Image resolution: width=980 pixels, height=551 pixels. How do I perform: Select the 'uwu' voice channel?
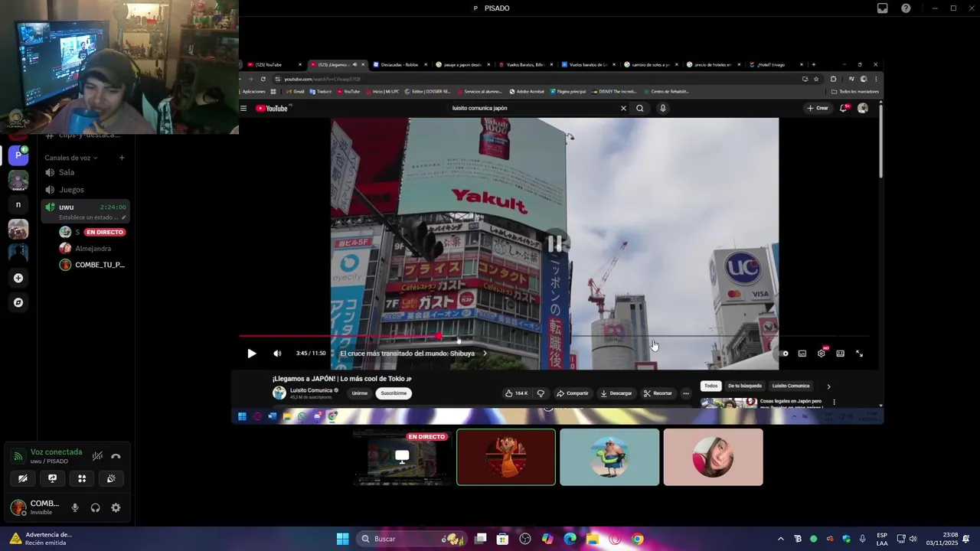pyautogui.click(x=84, y=210)
